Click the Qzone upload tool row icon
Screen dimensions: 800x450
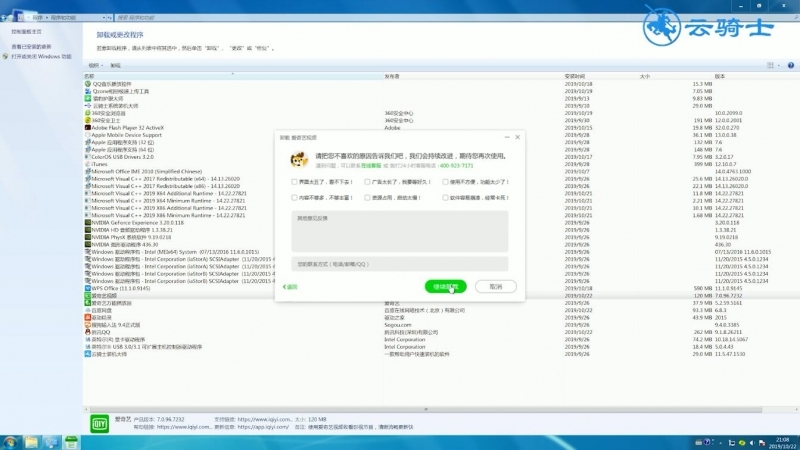click(88, 91)
